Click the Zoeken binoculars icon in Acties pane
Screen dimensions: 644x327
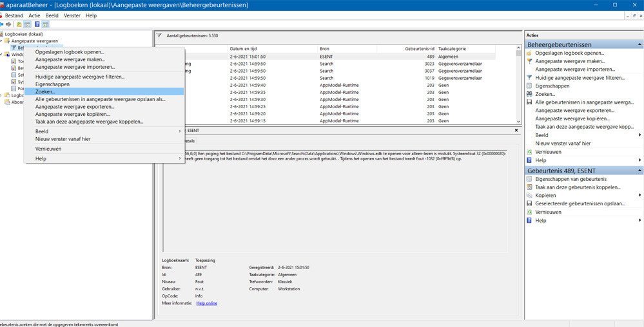(529, 95)
